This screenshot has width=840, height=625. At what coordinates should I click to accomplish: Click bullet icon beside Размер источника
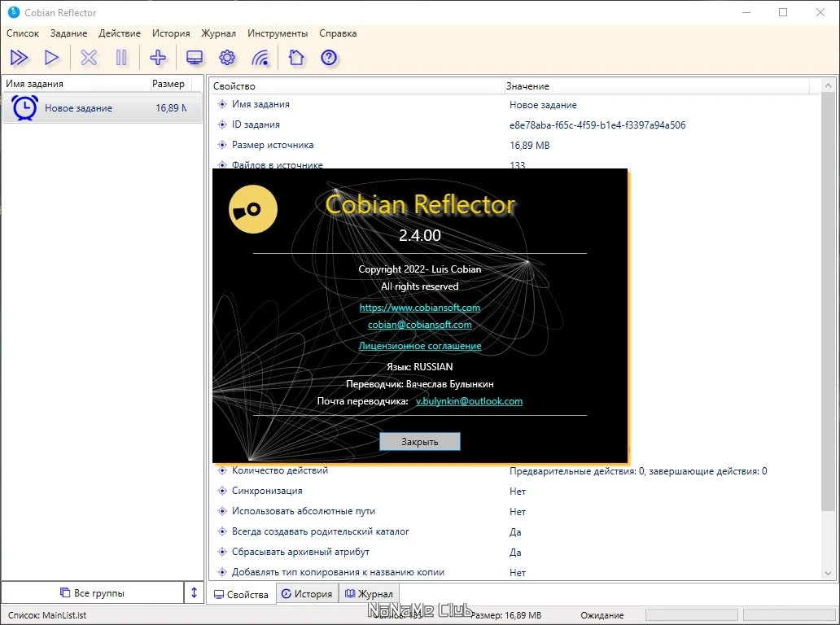pos(222,145)
